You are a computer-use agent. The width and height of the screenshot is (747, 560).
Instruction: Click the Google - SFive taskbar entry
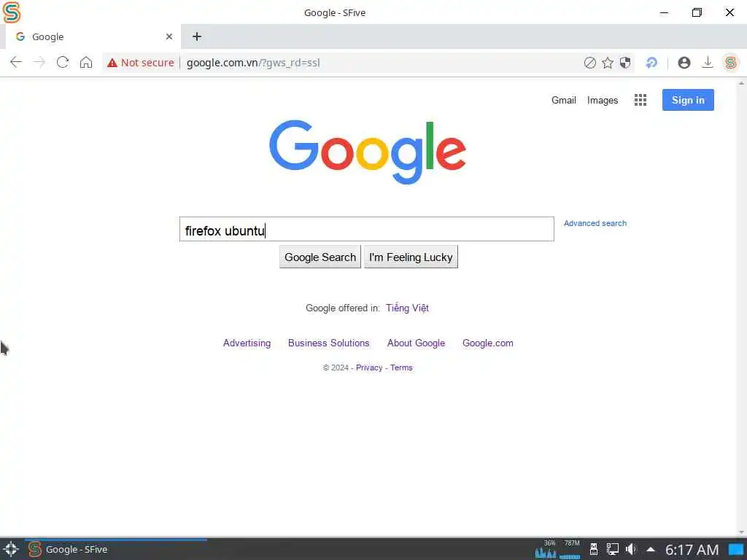116,550
